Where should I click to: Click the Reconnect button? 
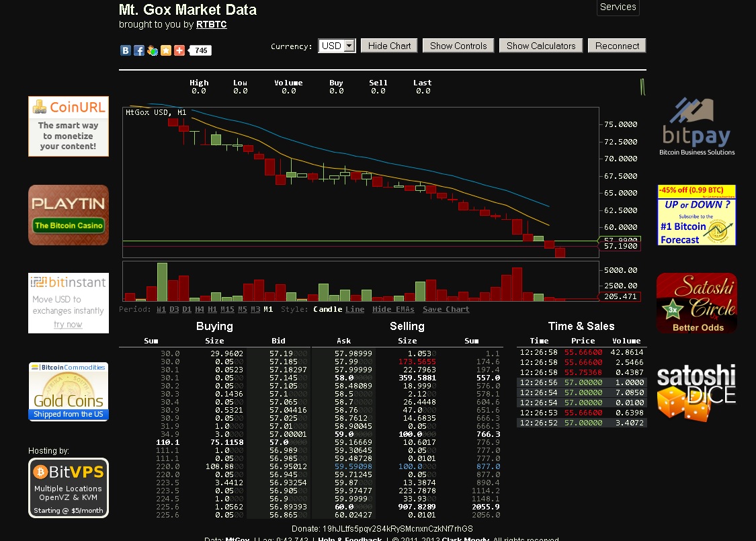(x=617, y=46)
